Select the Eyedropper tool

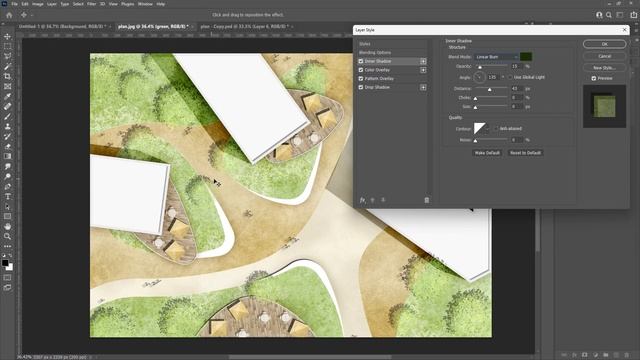tap(7, 96)
